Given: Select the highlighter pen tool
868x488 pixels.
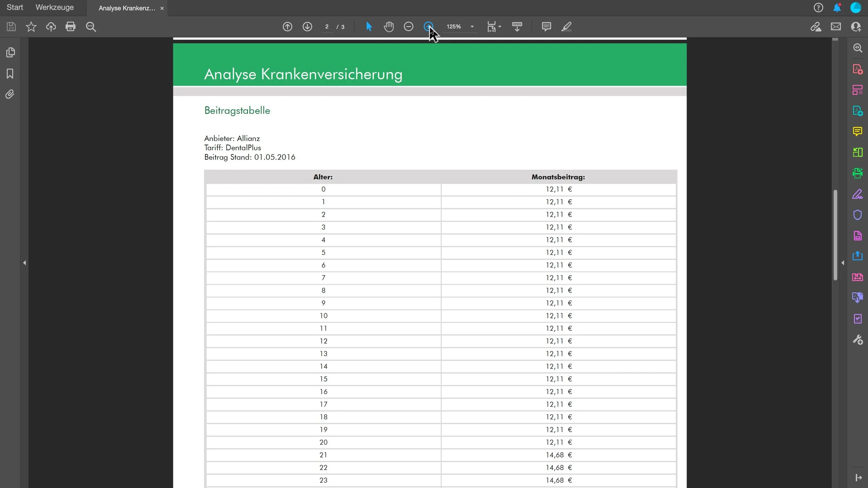Looking at the screenshot, I should click(566, 27).
